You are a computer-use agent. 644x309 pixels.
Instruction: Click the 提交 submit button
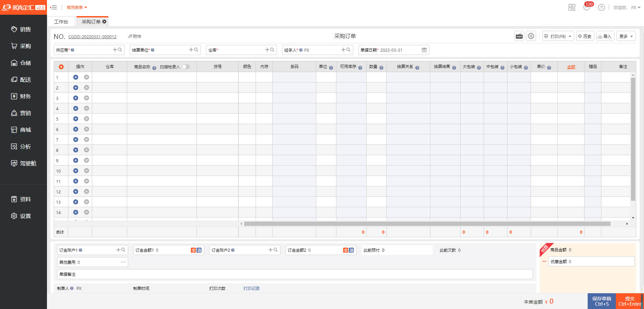click(x=629, y=301)
